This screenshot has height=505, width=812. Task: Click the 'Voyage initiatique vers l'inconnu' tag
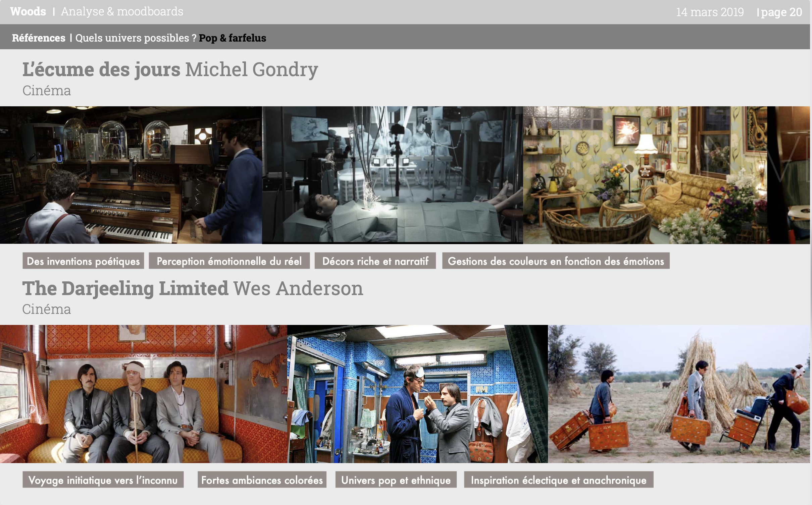(103, 480)
